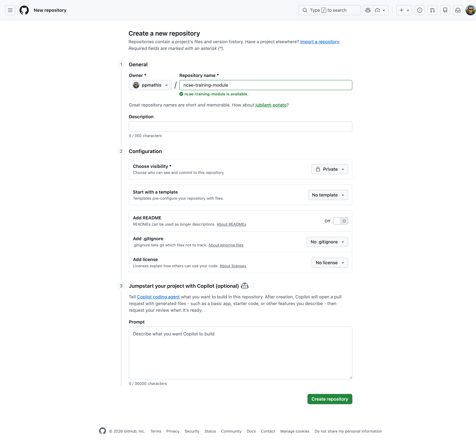Focus the Type / to search box

pos(329,10)
